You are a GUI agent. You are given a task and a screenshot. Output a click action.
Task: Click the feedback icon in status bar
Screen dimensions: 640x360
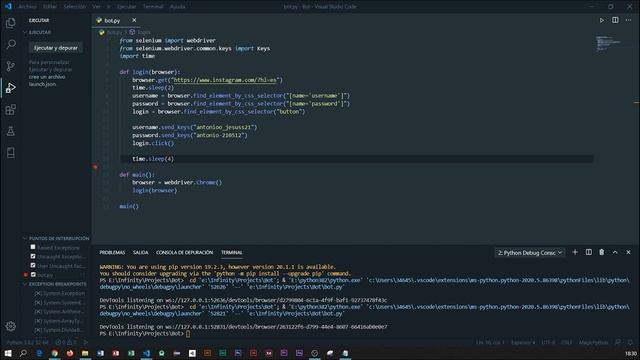[x=618, y=342]
